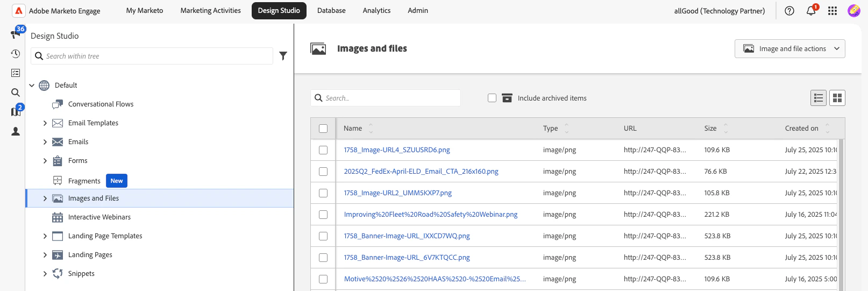
Task: Collapse the Default workspace tree node
Action: 32,86
